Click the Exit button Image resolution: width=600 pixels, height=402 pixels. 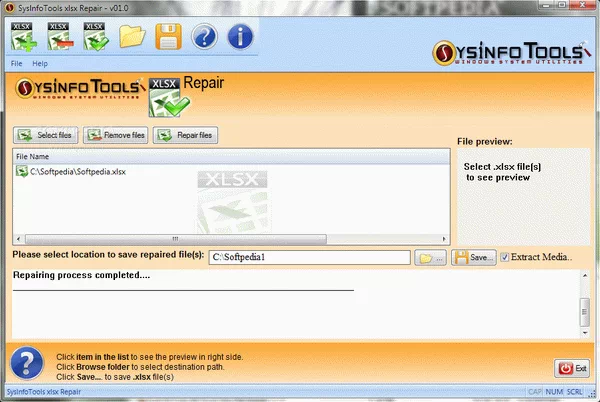click(x=572, y=368)
